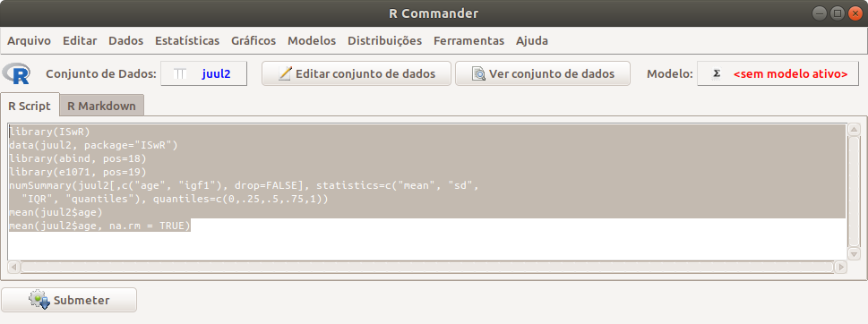Click the numSummary(juul2 line

(x=244, y=185)
